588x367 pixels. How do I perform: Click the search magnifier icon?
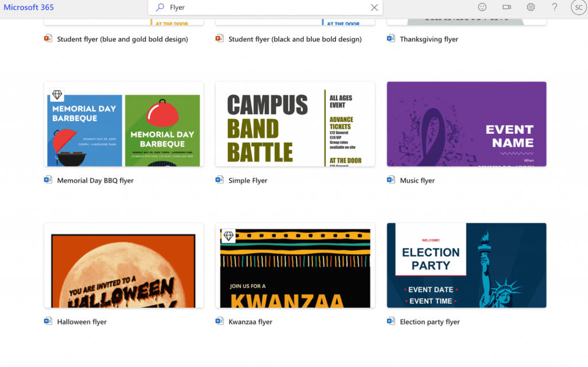click(160, 7)
